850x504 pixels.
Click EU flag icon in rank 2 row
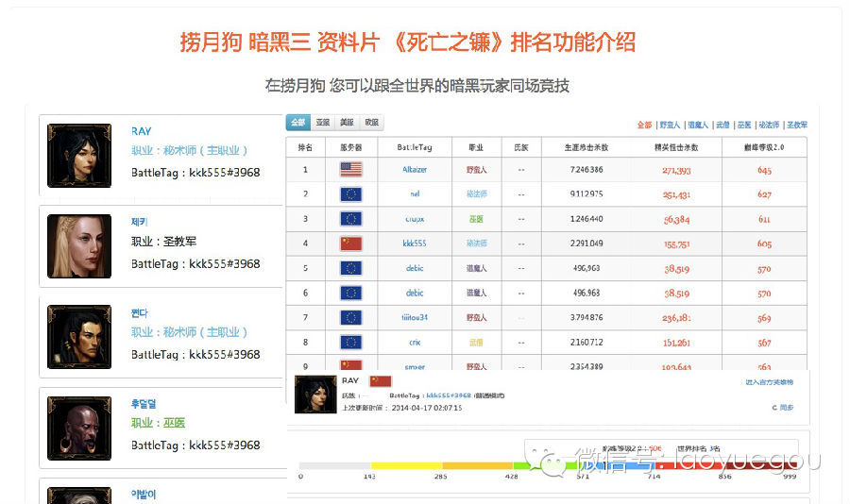click(350, 194)
